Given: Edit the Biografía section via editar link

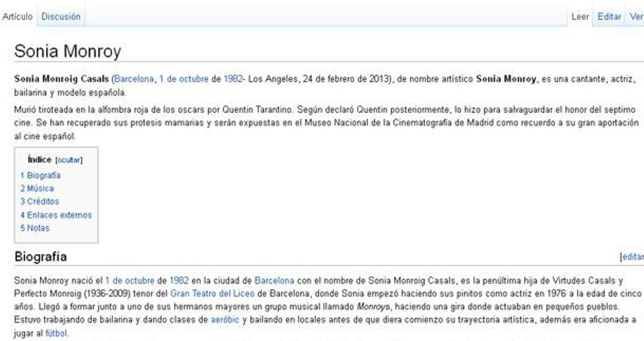Looking at the screenshot, I should [x=632, y=257].
